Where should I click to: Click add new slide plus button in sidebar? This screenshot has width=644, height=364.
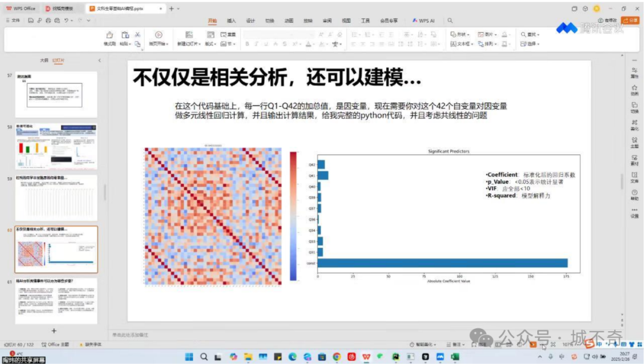click(x=54, y=331)
